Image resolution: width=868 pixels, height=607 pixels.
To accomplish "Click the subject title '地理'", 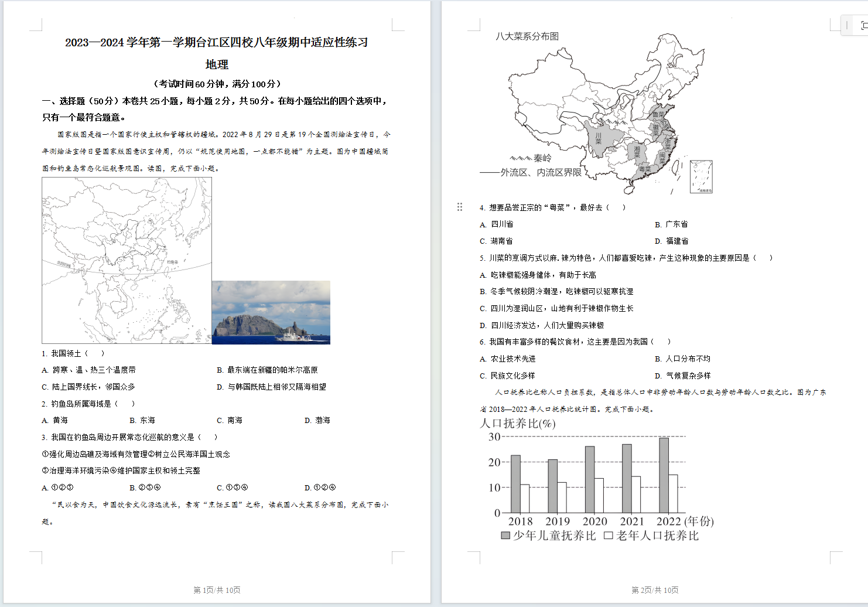I will coord(217,64).
